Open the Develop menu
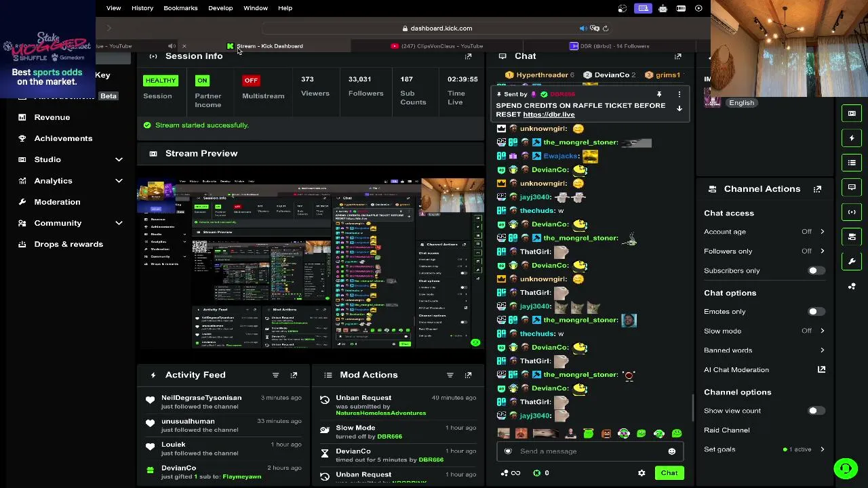Image resolution: width=868 pixels, height=488 pixels. point(220,8)
